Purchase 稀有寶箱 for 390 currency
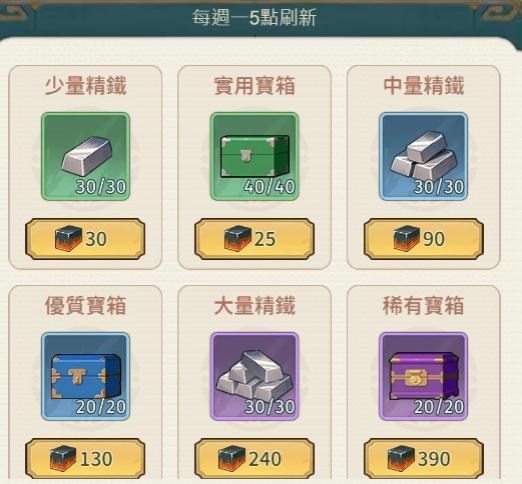Image resolution: width=522 pixels, height=484 pixels. [x=424, y=459]
